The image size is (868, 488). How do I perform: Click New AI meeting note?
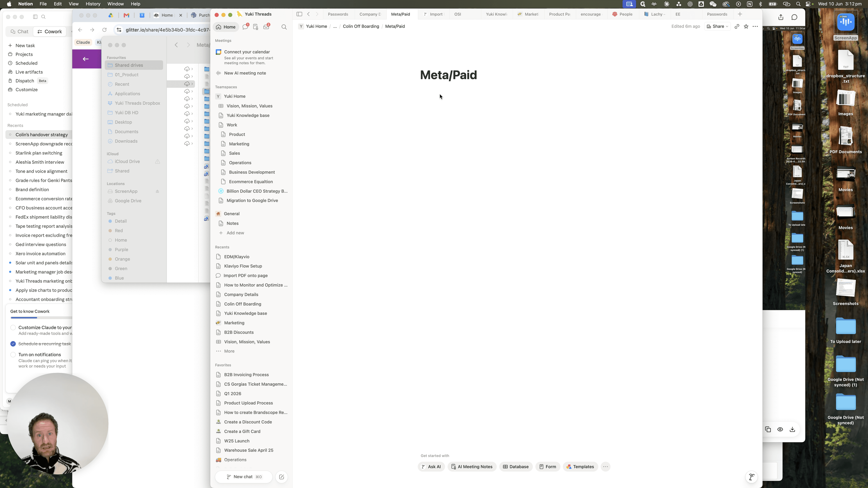[x=245, y=73]
